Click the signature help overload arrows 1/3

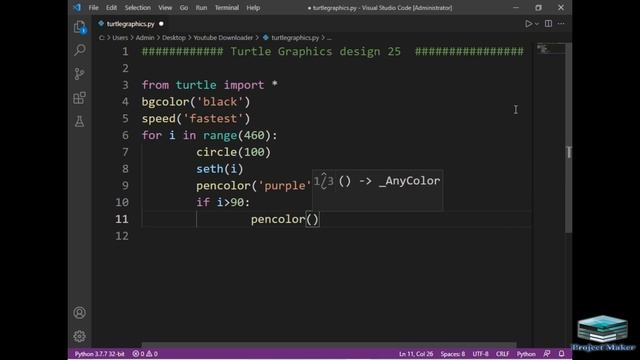click(324, 181)
